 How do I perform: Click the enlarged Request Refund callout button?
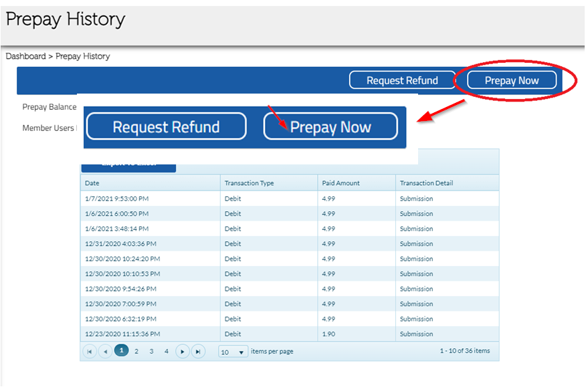[166, 127]
